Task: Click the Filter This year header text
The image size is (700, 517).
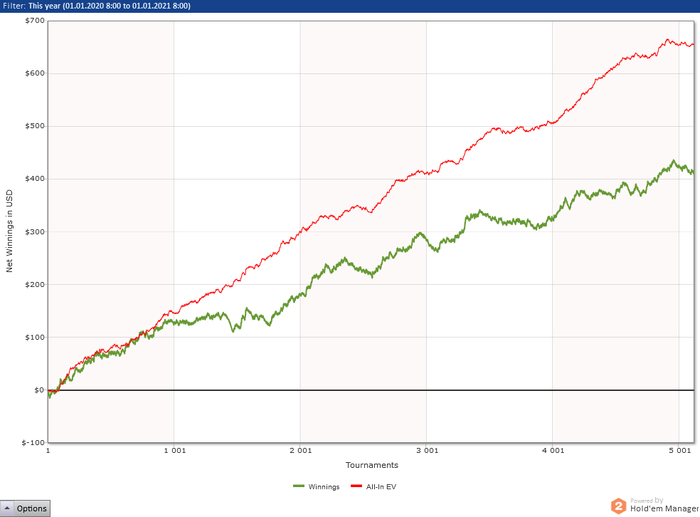Action: click(x=96, y=6)
